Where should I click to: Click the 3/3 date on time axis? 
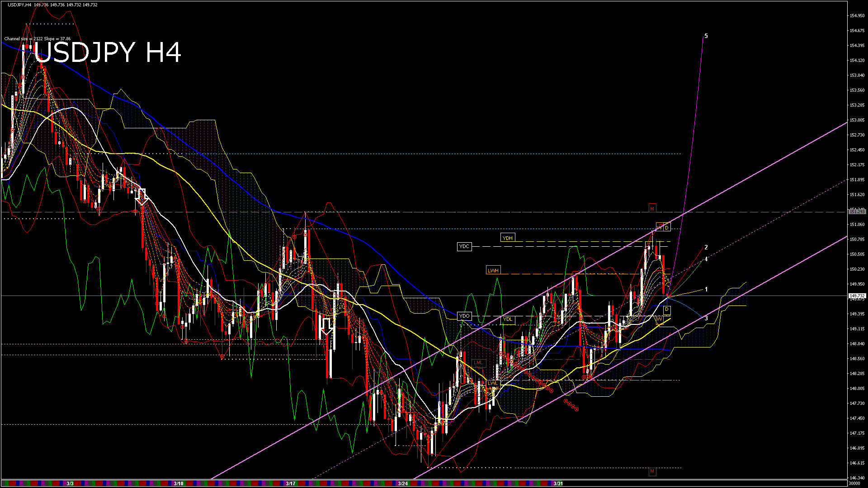(70, 483)
